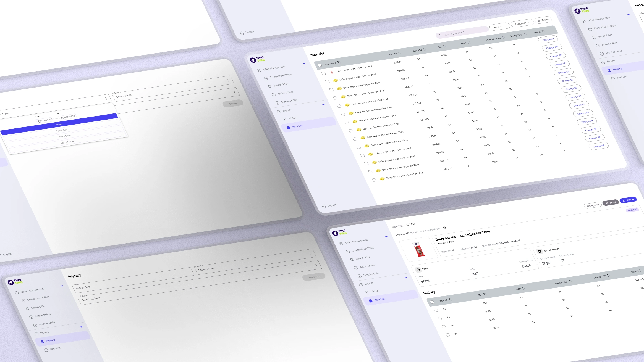The image size is (644, 362).
Task: Click Inactive Offer cross icon in Item List window
Action: [277, 103]
